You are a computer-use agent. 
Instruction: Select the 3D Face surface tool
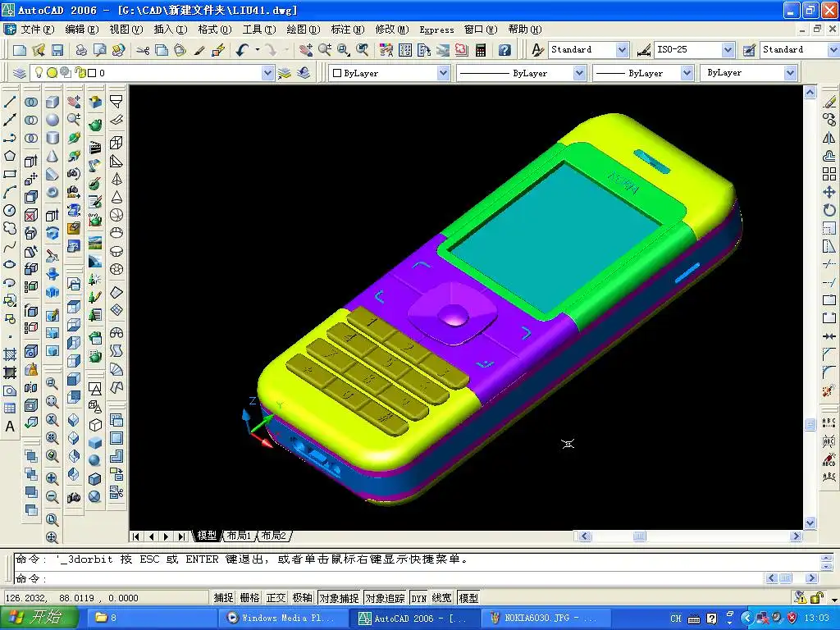[x=116, y=120]
